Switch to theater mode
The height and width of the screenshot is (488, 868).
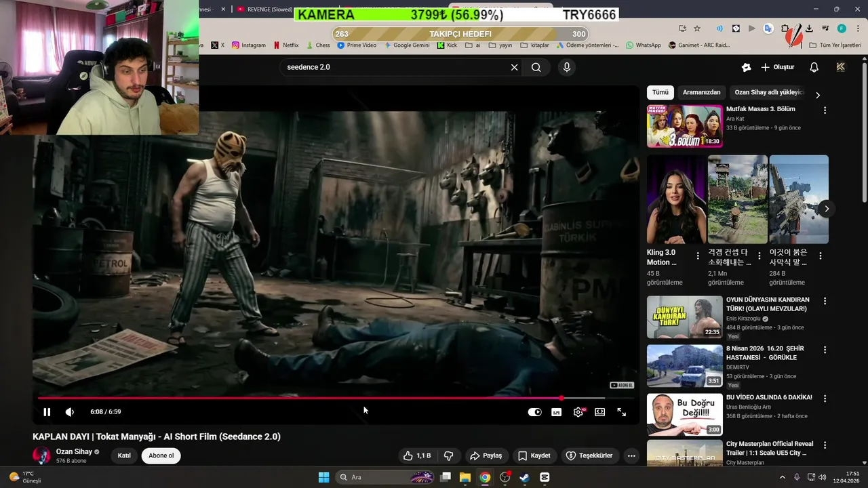pos(599,412)
